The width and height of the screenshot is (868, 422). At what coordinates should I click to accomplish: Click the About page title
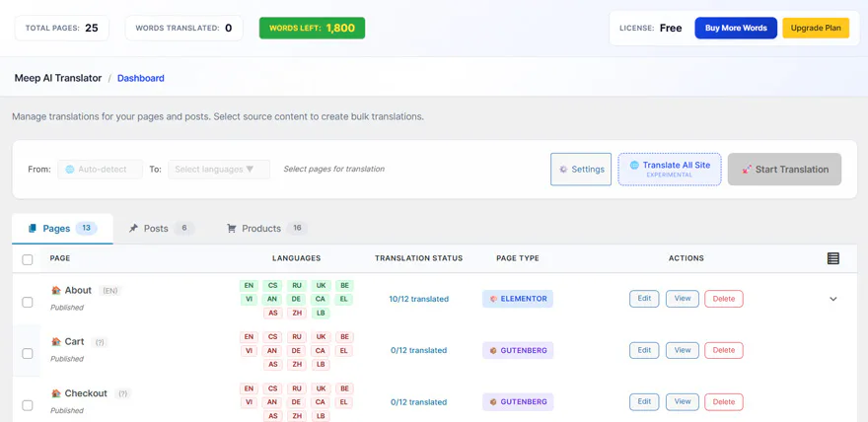point(78,290)
